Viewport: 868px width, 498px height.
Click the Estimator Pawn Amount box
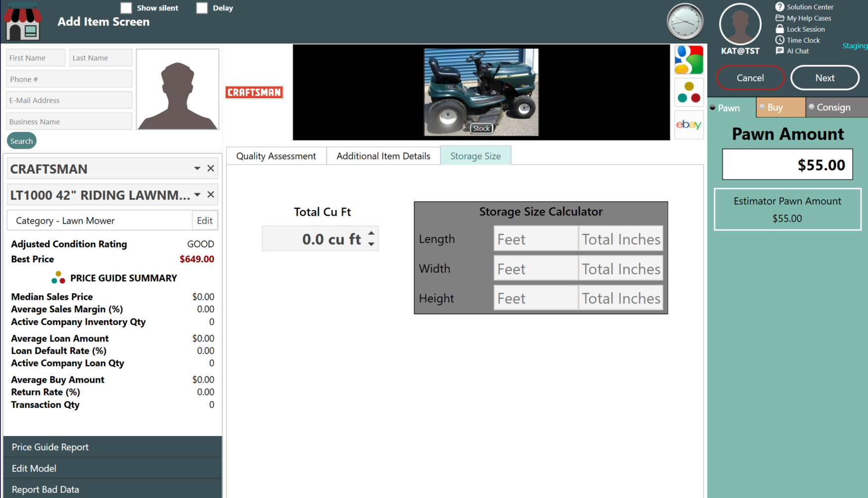pyautogui.click(x=787, y=209)
